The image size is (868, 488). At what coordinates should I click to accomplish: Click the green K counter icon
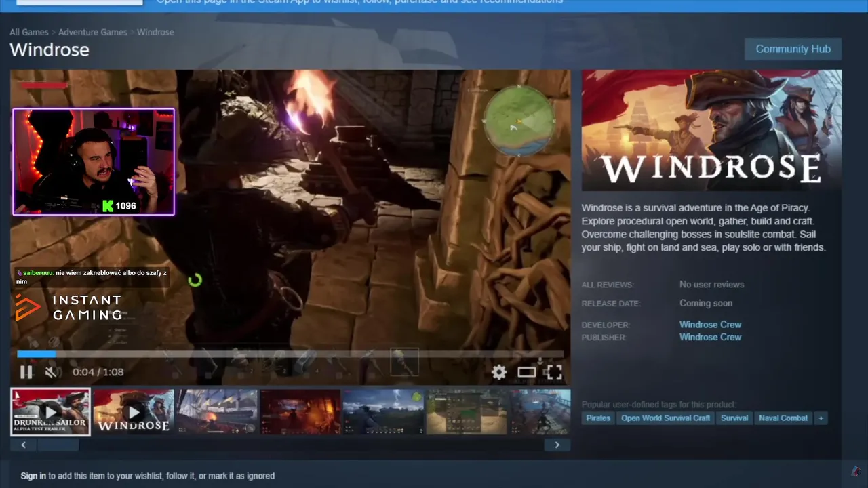(x=107, y=206)
